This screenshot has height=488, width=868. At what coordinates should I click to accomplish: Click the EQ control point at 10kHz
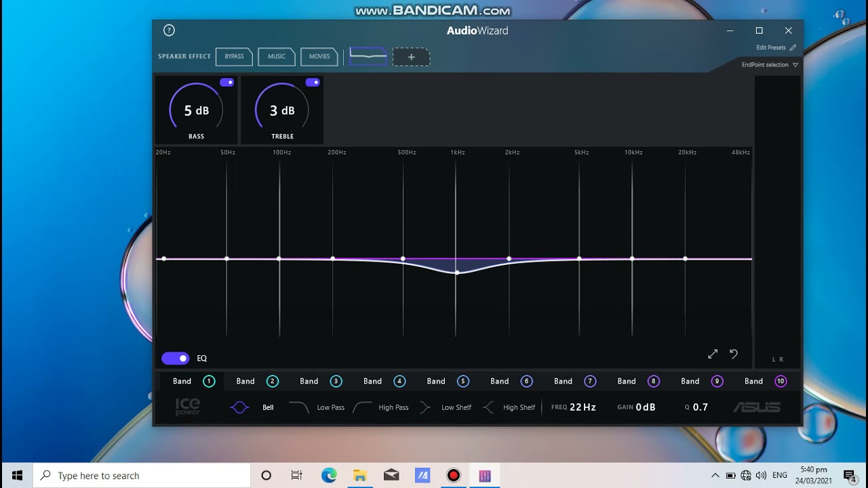(x=632, y=259)
